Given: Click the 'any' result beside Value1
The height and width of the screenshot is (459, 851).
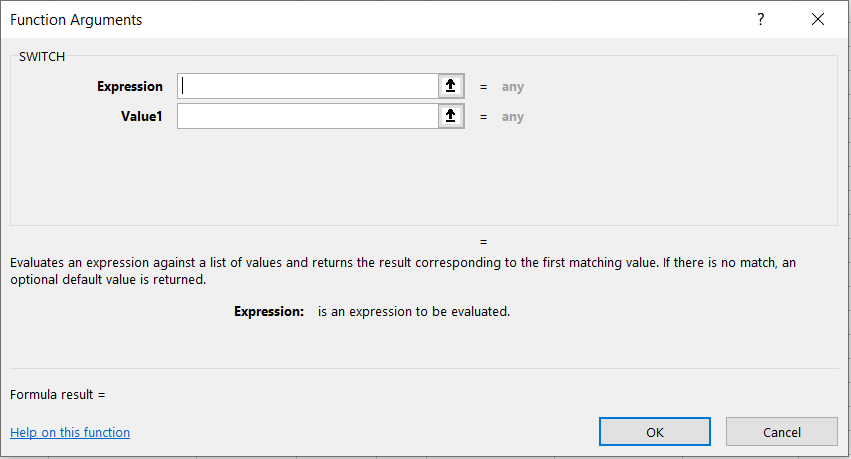Looking at the screenshot, I should pos(513,117).
